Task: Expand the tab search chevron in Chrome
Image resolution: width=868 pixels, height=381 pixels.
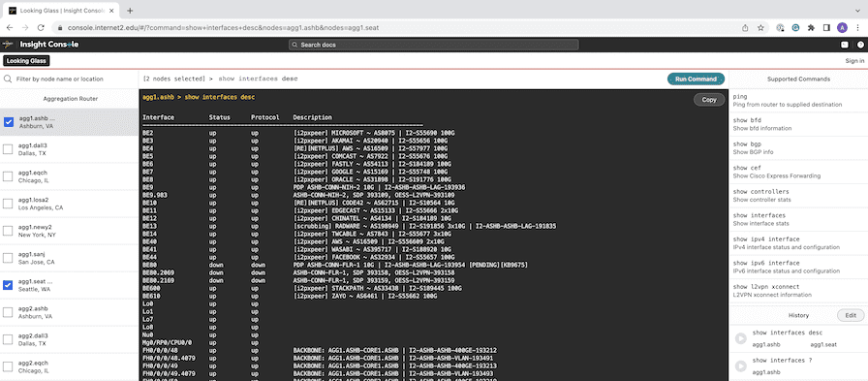Action: pos(857,11)
